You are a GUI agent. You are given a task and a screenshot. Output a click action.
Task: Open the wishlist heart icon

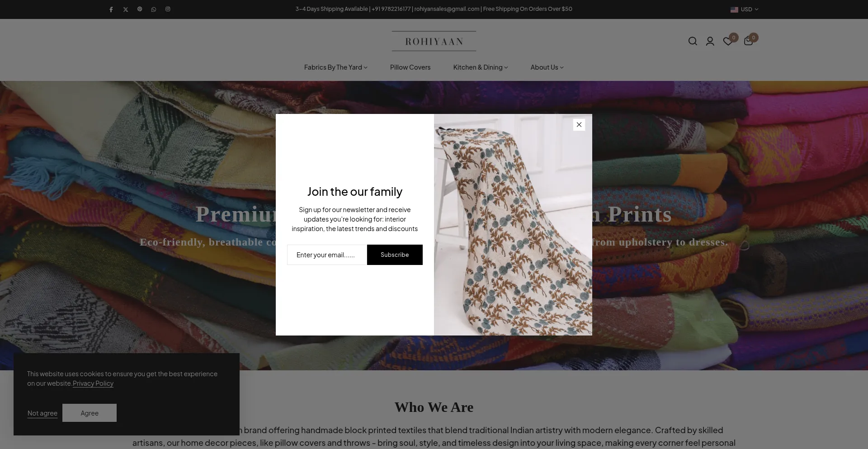coord(728,41)
